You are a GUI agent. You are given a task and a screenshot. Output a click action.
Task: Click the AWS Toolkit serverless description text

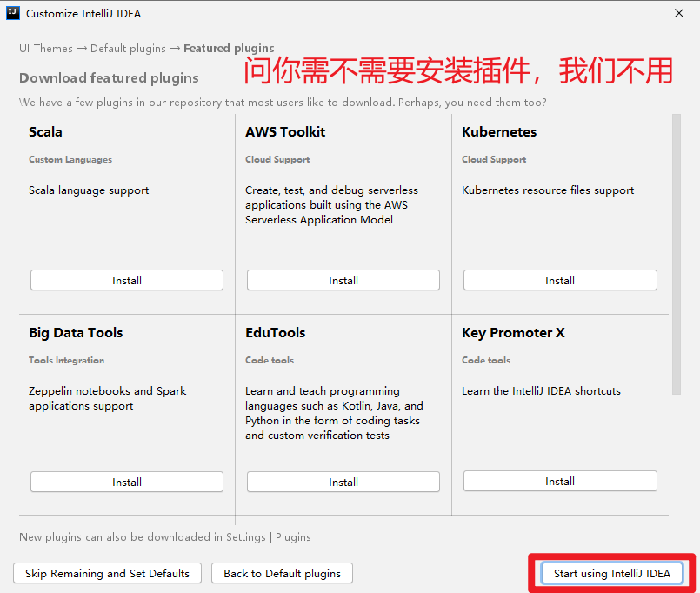(331, 205)
